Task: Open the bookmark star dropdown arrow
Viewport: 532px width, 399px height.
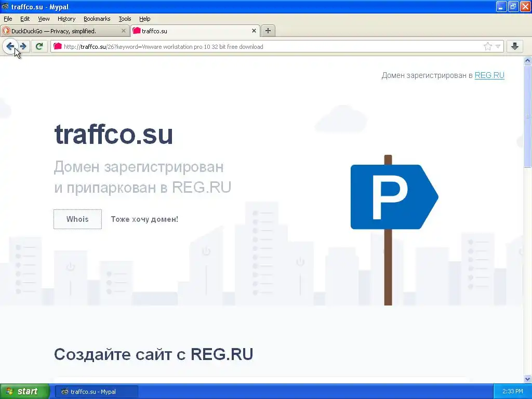Action: coord(498,46)
